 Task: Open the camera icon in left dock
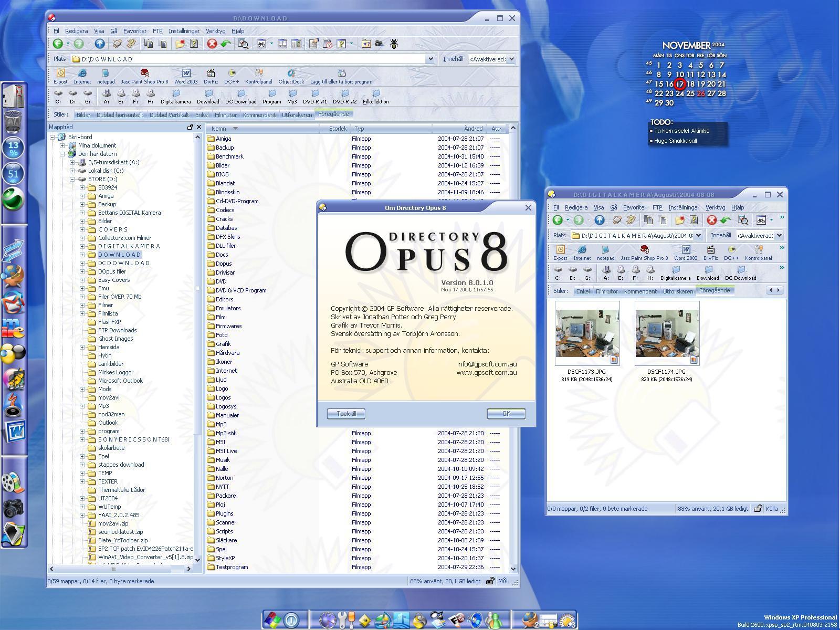pyautogui.click(x=14, y=508)
